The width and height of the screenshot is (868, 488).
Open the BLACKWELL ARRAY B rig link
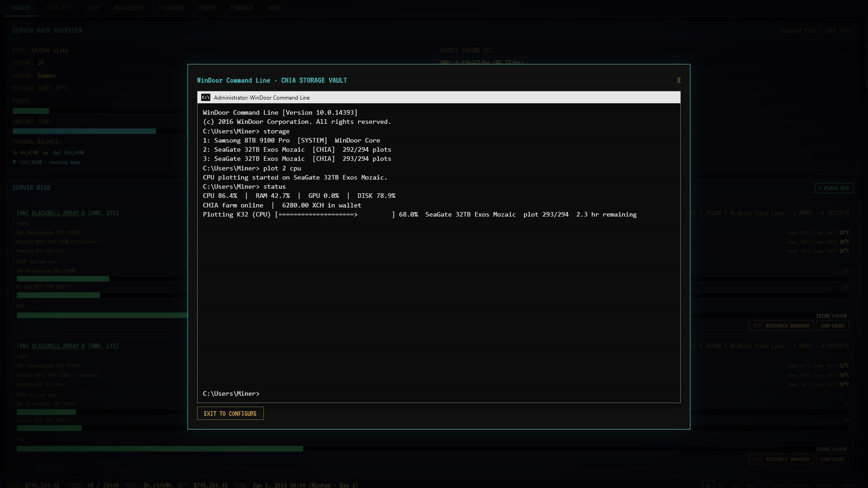click(58, 346)
